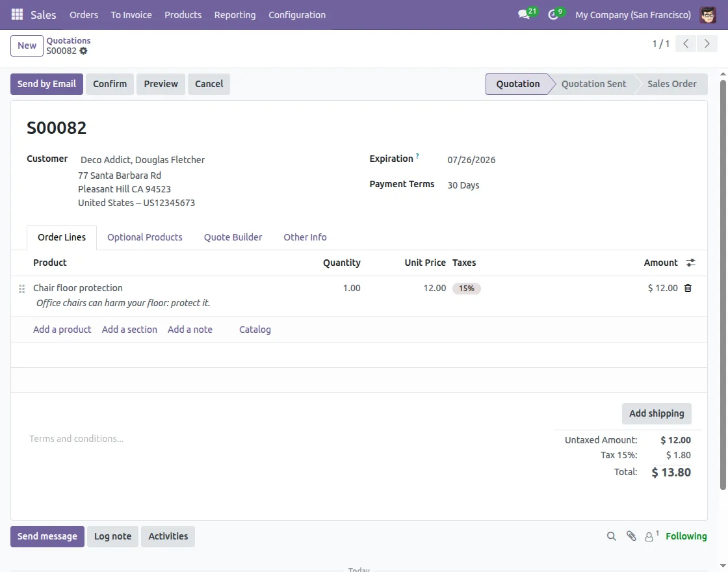Image resolution: width=728 pixels, height=572 pixels.
Task: Switch to the Optional Products tab
Action: point(145,237)
